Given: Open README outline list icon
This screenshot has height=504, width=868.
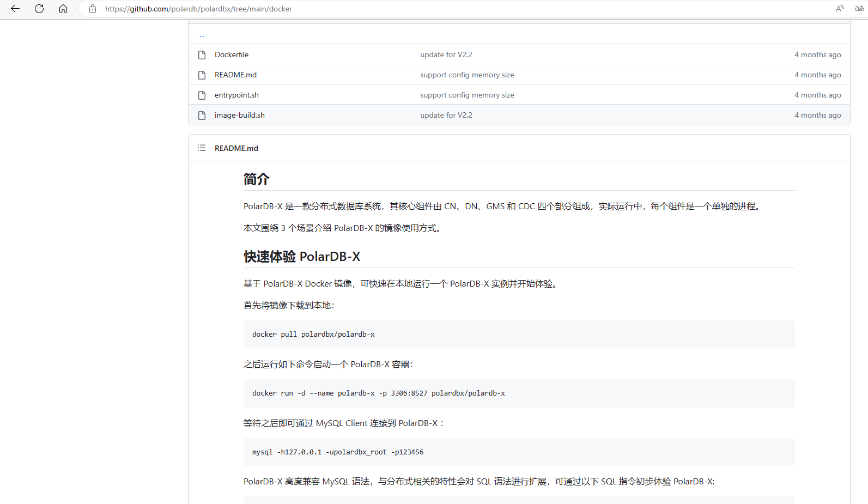Looking at the screenshot, I should tap(202, 148).
